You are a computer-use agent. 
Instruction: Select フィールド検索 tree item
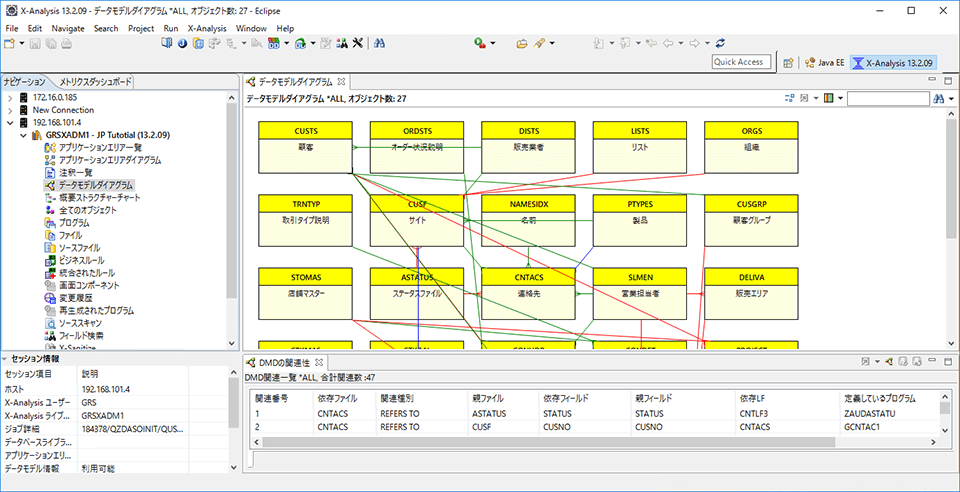(x=81, y=336)
